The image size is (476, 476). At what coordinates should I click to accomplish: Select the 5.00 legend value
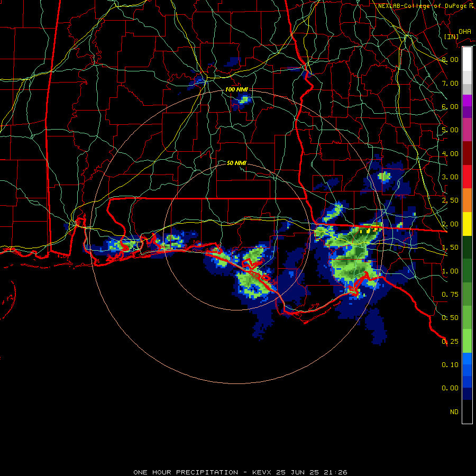450,130
